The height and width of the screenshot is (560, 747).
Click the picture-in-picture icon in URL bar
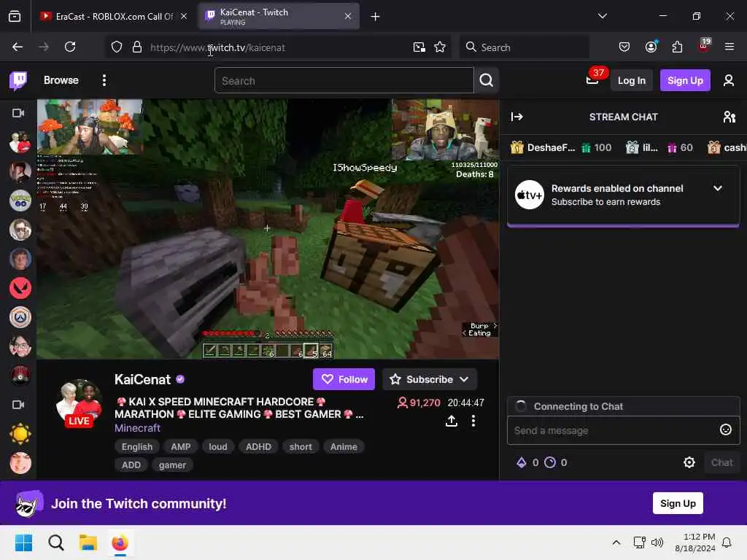pyautogui.click(x=419, y=47)
